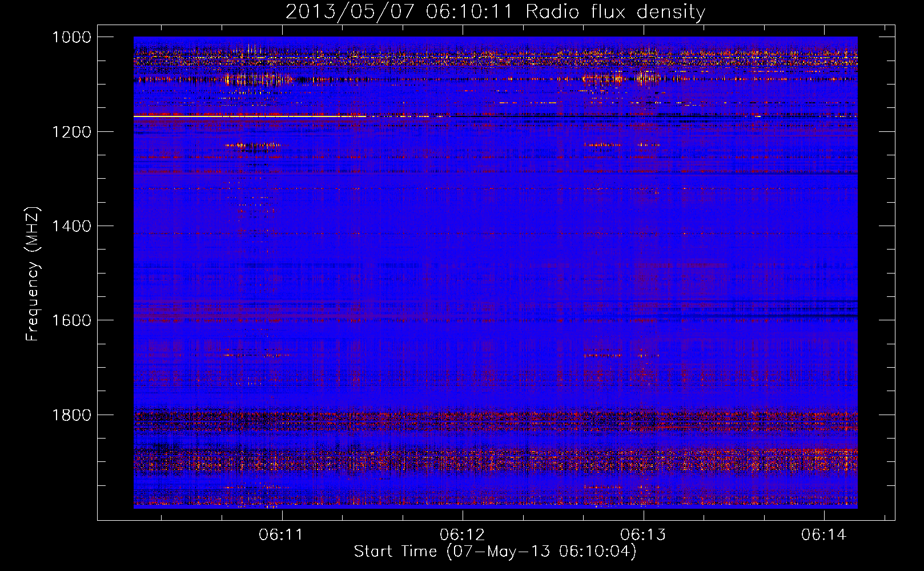Click the 06:14 time tick label
Image resolution: width=924 pixels, height=571 pixels.
coord(823,534)
